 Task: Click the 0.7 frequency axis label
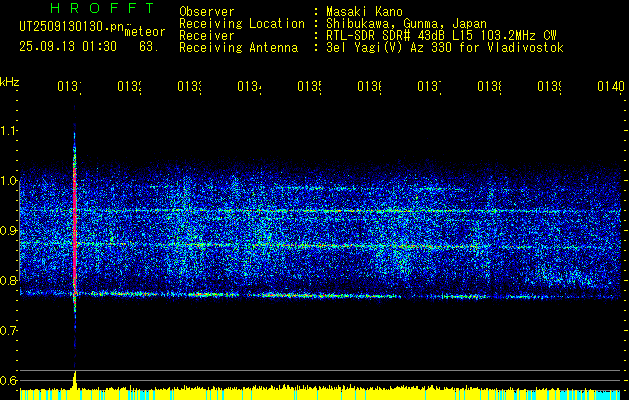[x=8, y=330]
